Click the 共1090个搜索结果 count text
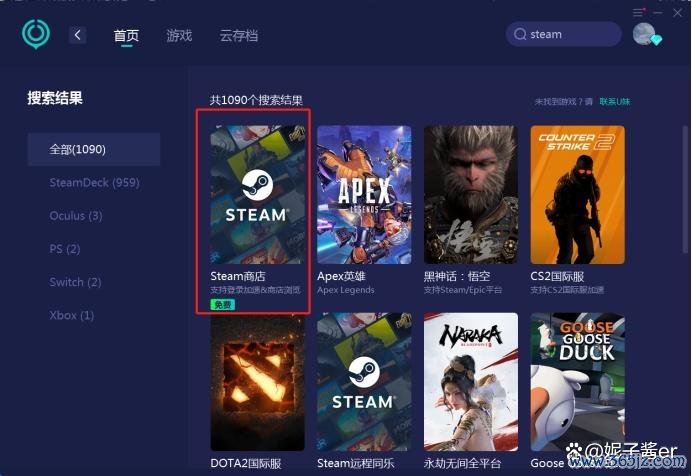The width and height of the screenshot is (692, 476). click(x=256, y=100)
